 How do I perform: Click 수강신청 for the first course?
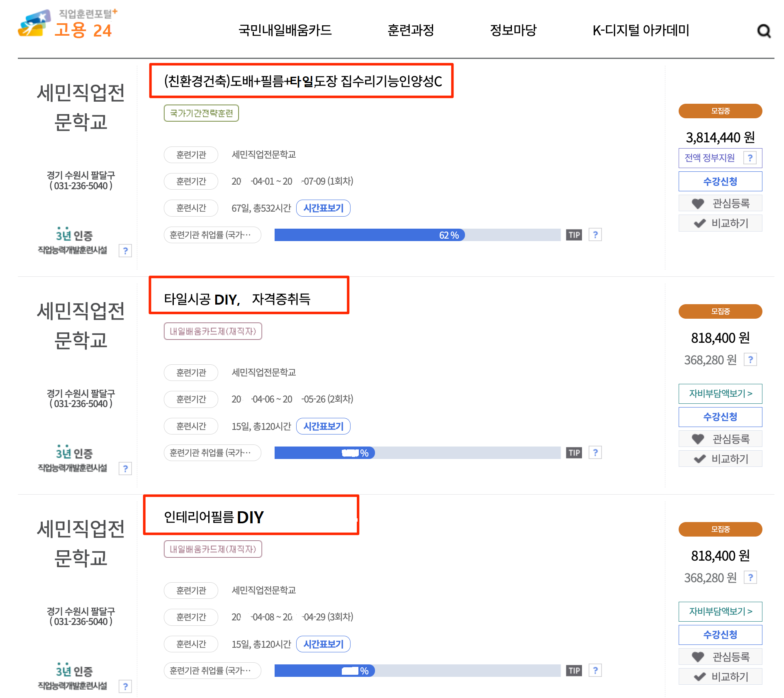[x=720, y=181]
